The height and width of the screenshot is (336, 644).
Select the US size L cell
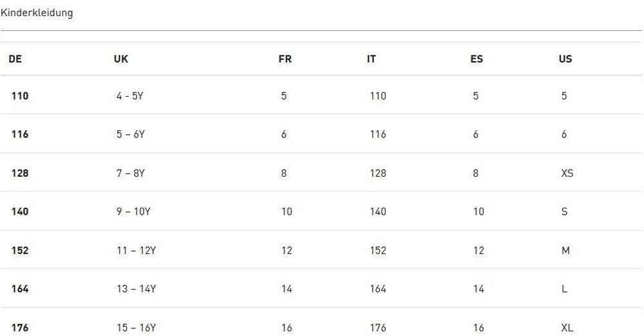564,289
